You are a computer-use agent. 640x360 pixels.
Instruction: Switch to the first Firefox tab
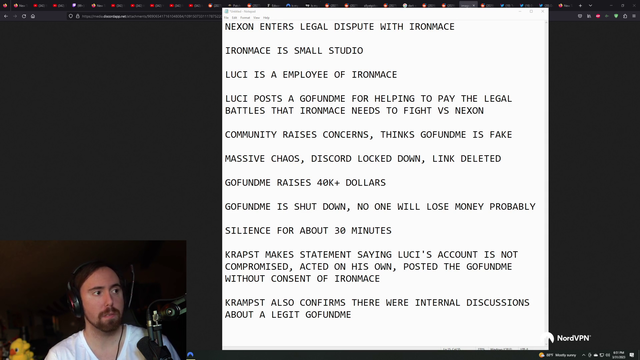click(x=20, y=5)
